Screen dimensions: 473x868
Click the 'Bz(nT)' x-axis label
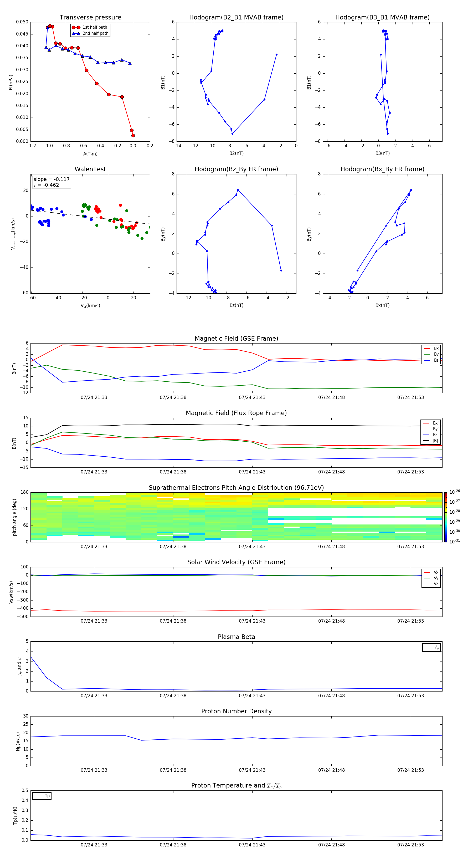pos(236,305)
